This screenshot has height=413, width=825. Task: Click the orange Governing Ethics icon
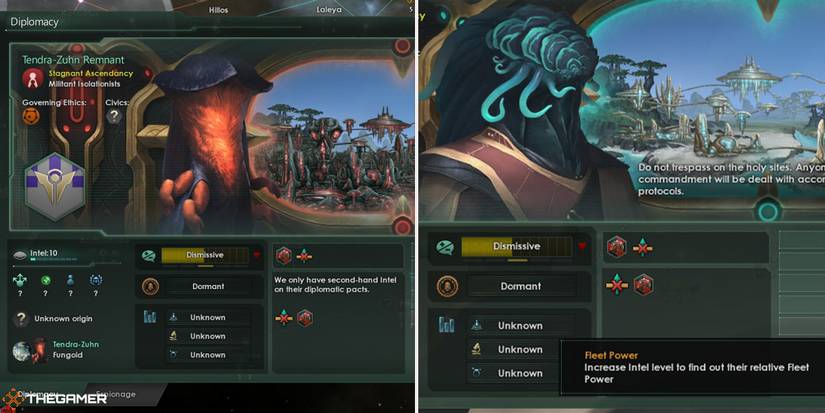(x=31, y=116)
